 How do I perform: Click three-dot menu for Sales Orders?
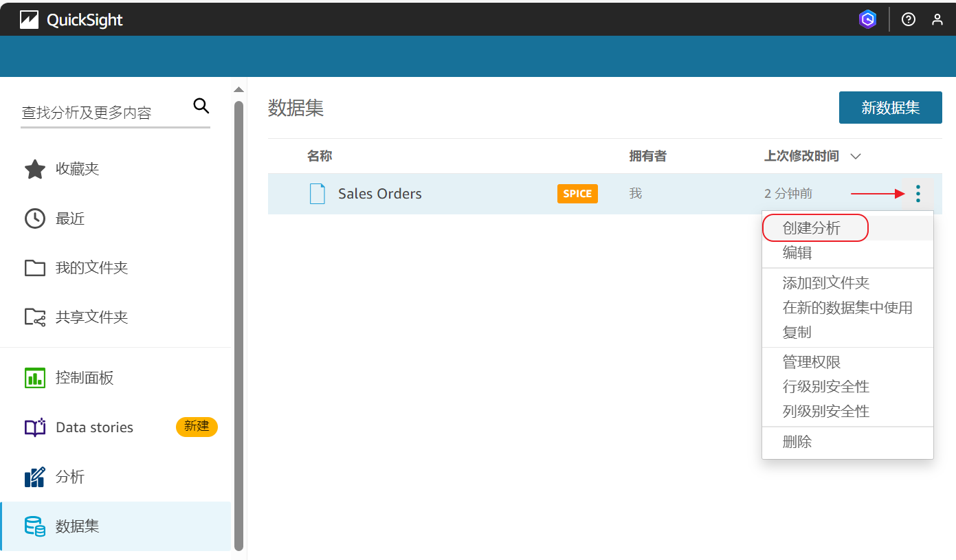point(918,194)
